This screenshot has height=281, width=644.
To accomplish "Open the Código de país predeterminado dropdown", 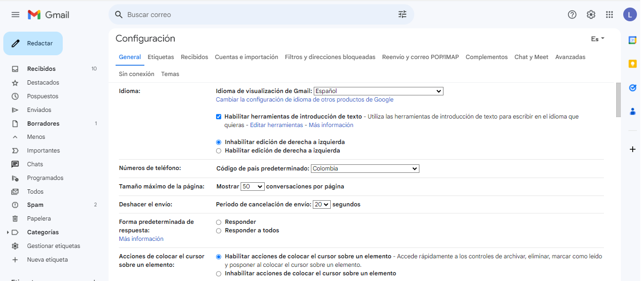I will coord(365,169).
